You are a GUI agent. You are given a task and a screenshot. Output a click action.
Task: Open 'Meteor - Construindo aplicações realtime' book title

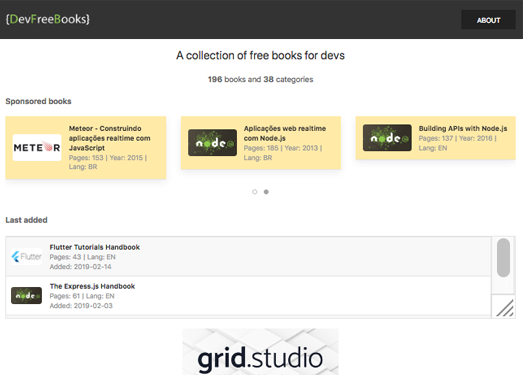(x=109, y=138)
